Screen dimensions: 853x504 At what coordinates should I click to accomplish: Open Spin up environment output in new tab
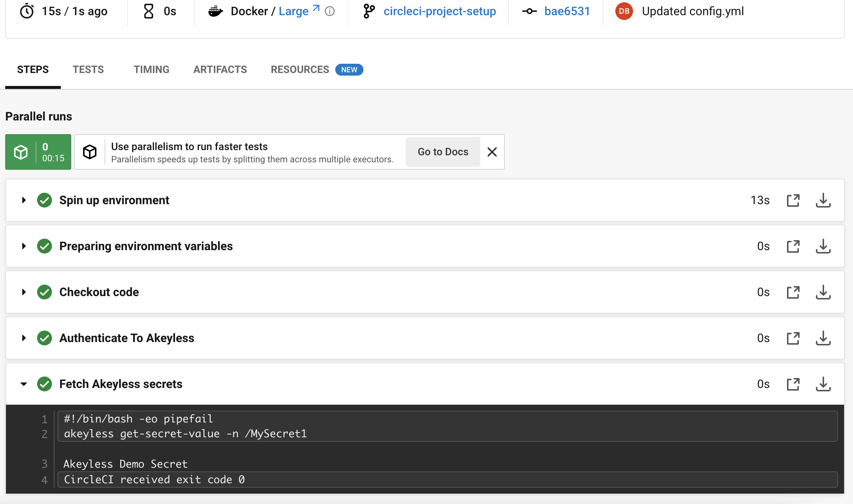(793, 200)
